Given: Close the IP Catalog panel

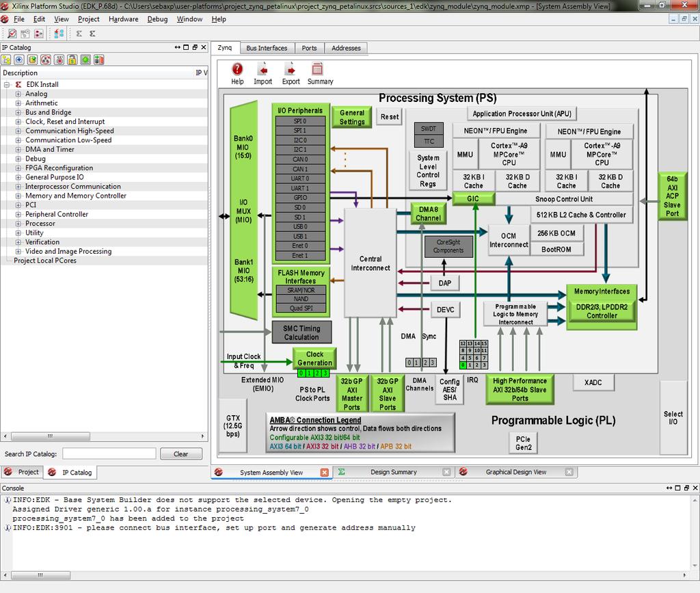Looking at the screenshot, I should pos(204,47).
